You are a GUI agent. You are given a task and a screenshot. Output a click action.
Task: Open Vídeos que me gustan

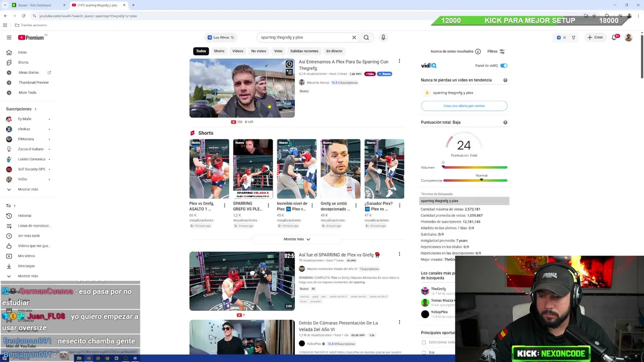34,246
